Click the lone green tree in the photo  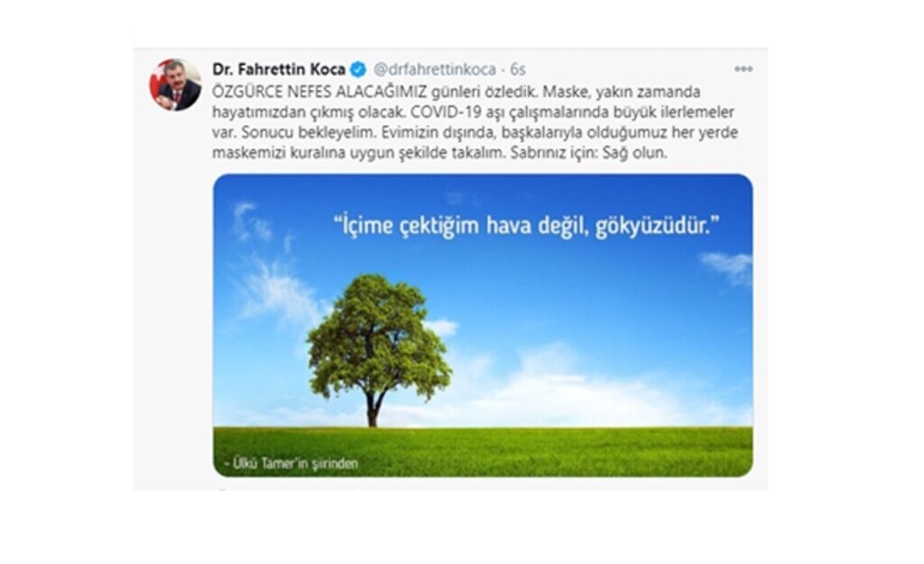coord(378,349)
